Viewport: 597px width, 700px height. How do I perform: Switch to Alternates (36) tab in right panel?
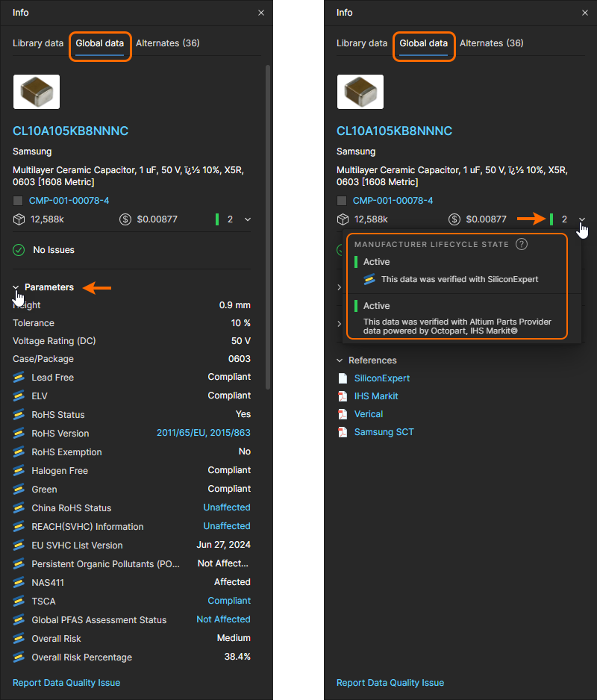491,43
